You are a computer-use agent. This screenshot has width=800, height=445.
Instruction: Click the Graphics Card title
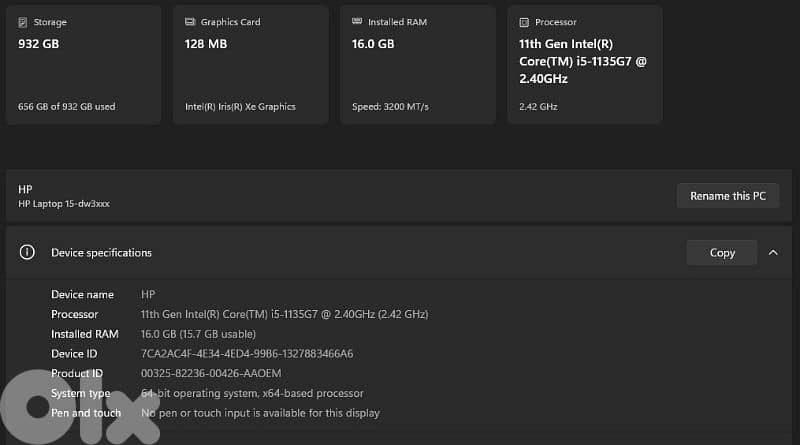click(x=230, y=22)
